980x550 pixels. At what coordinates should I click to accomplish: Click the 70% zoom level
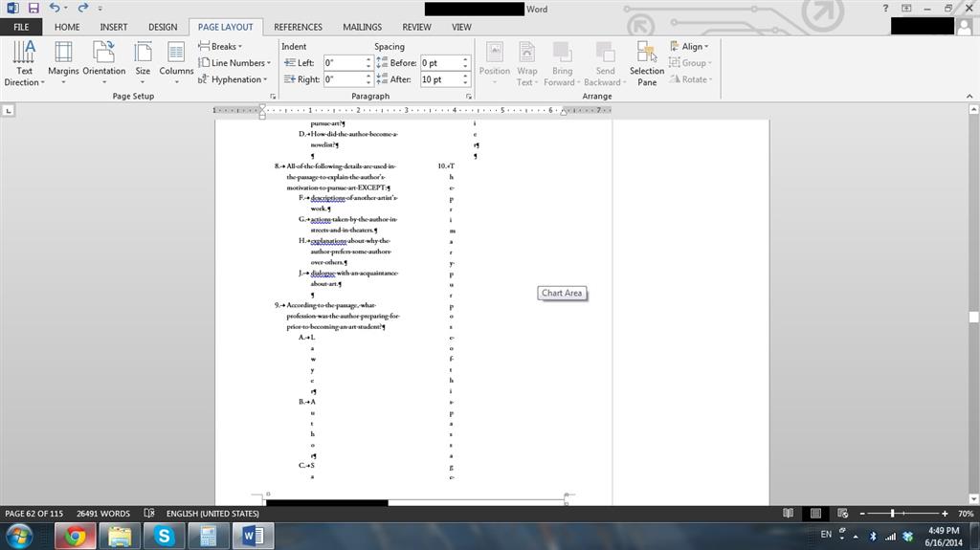tap(966, 513)
